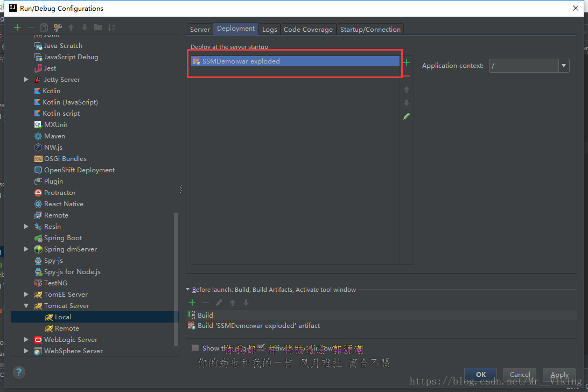Expand WebSphere Server node
This screenshot has width=588, height=392.
(x=26, y=351)
